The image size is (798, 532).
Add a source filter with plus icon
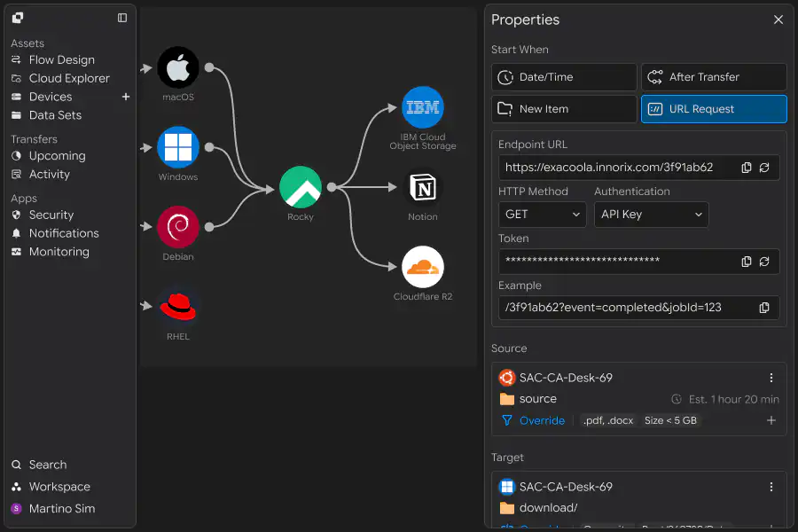coord(771,420)
